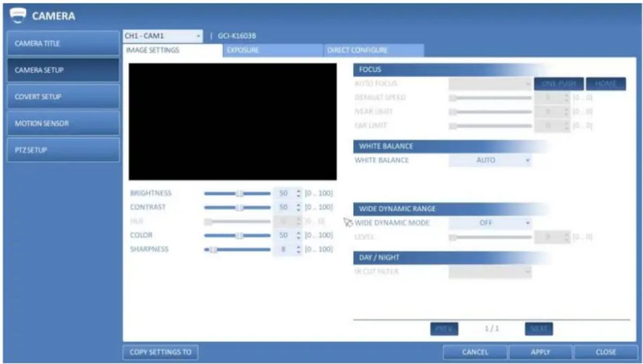This screenshot has height=364, width=643.
Task: Click the CANCEL button
Action: [476, 352]
